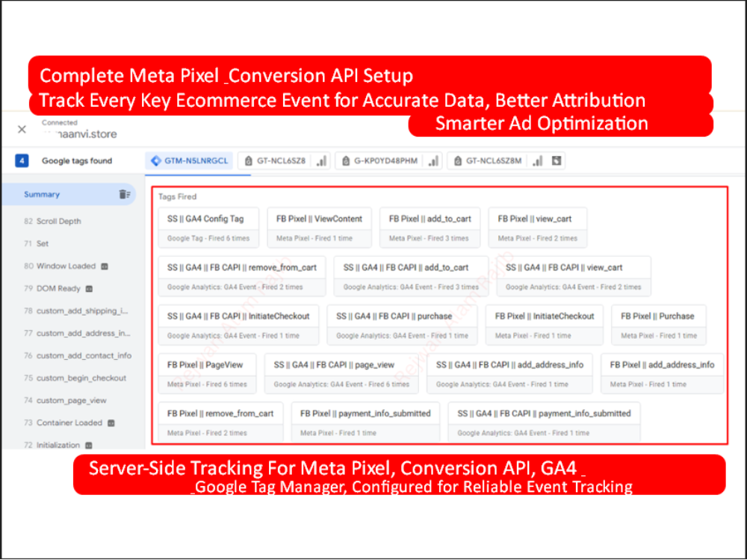The image size is (747, 560).
Task: Close the Tag Assistant debug panel
Action: (22, 129)
